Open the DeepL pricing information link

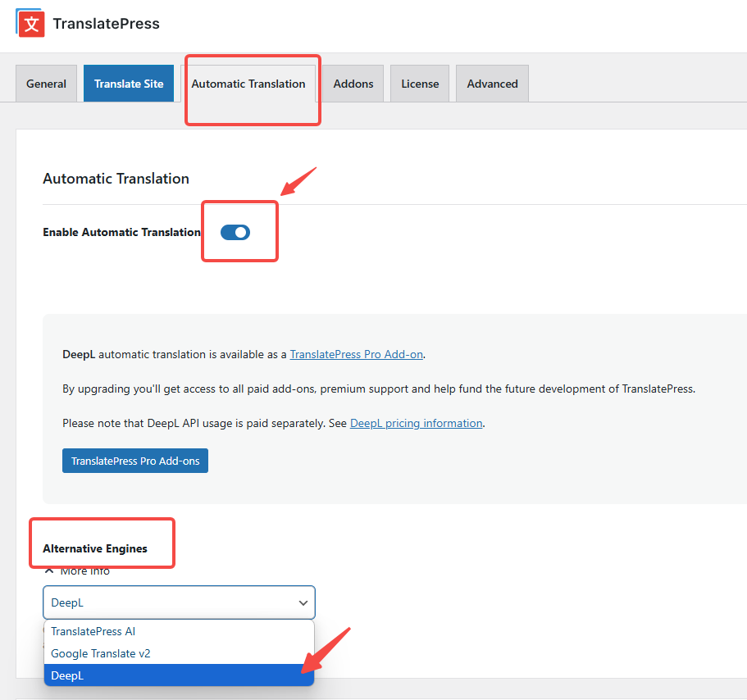click(x=416, y=424)
